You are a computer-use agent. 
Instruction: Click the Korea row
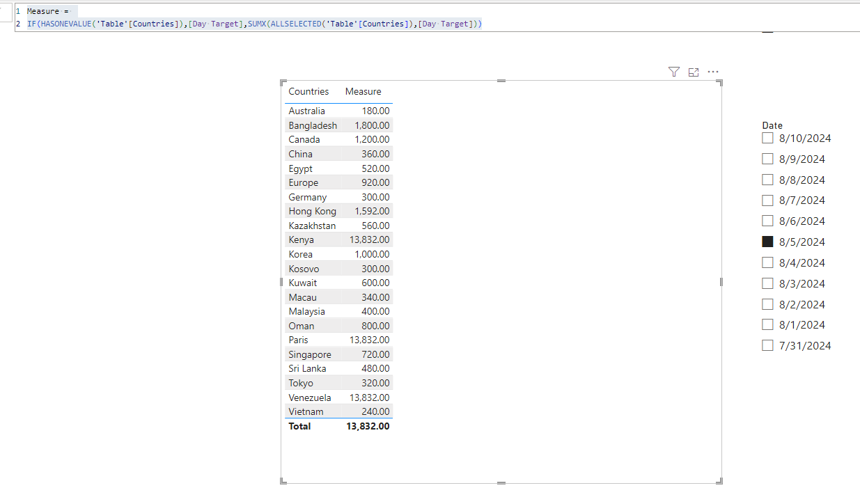click(338, 254)
